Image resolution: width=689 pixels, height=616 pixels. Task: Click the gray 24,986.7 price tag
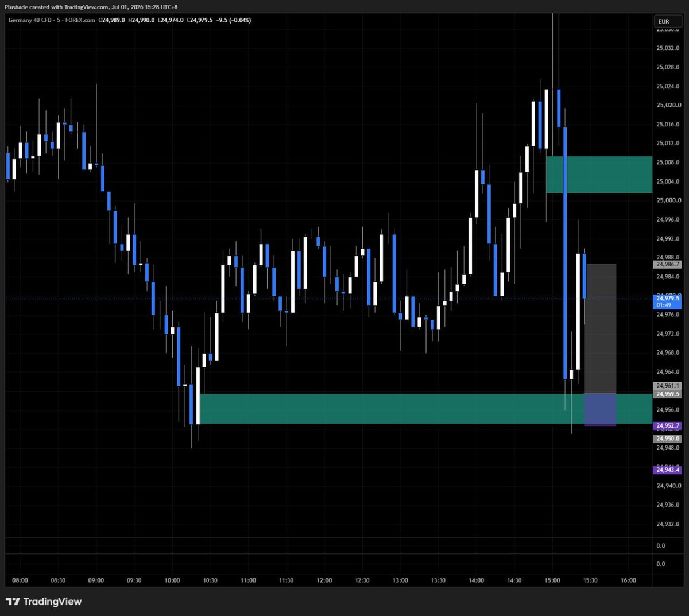point(668,265)
